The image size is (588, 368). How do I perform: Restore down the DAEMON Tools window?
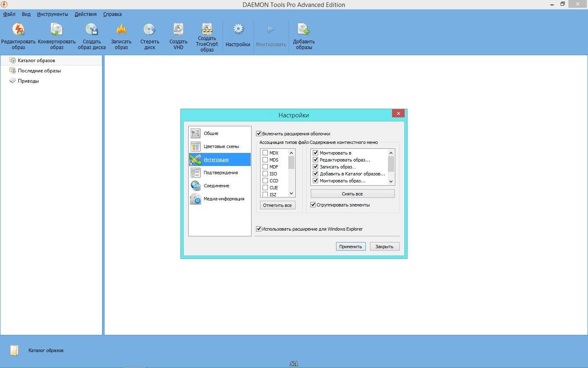562,4
